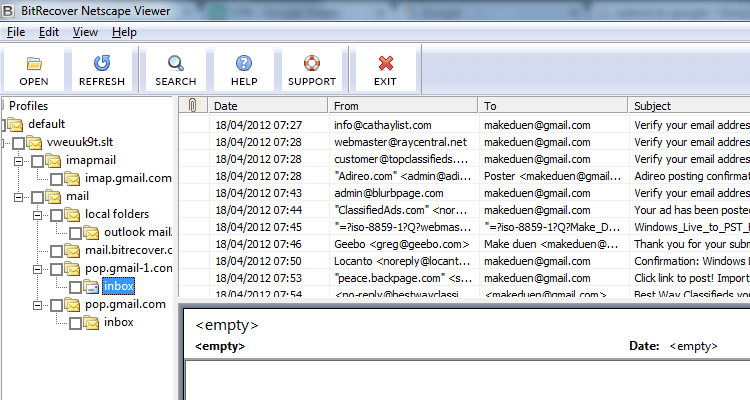Click the OPEN folder icon in toolbar

[34, 63]
